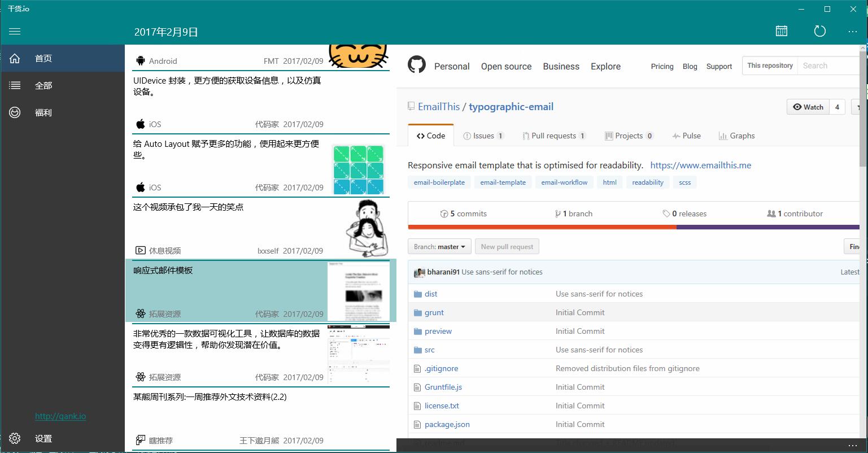Open the src folder
Screen dimensions: 868x453
click(430, 350)
